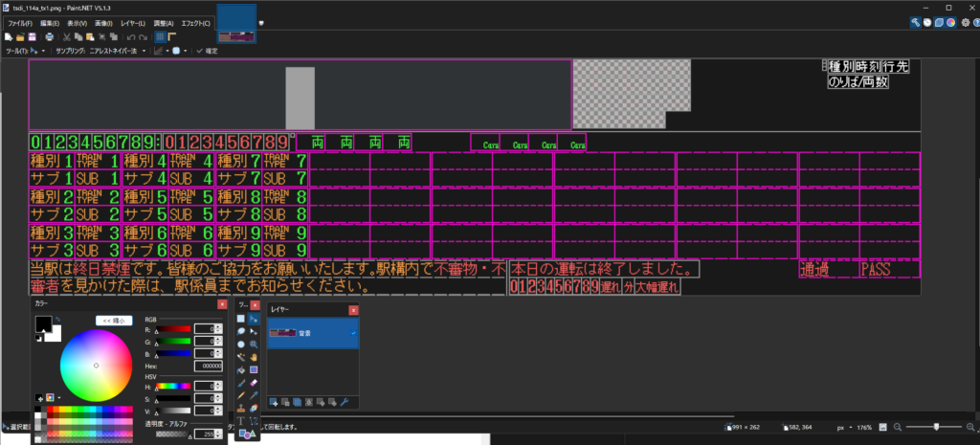The width and height of the screenshot is (980, 445).
Task: Select the Paint Bucket tool
Action: click(x=240, y=369)
